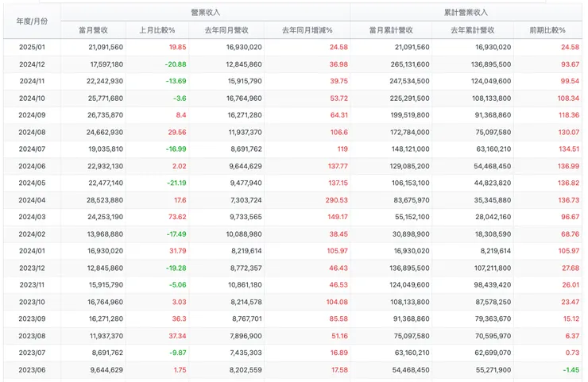Click the 247,534,500 cumulative revenue value
The height and width of the screenshot is (382, 588).
point(409,81)
